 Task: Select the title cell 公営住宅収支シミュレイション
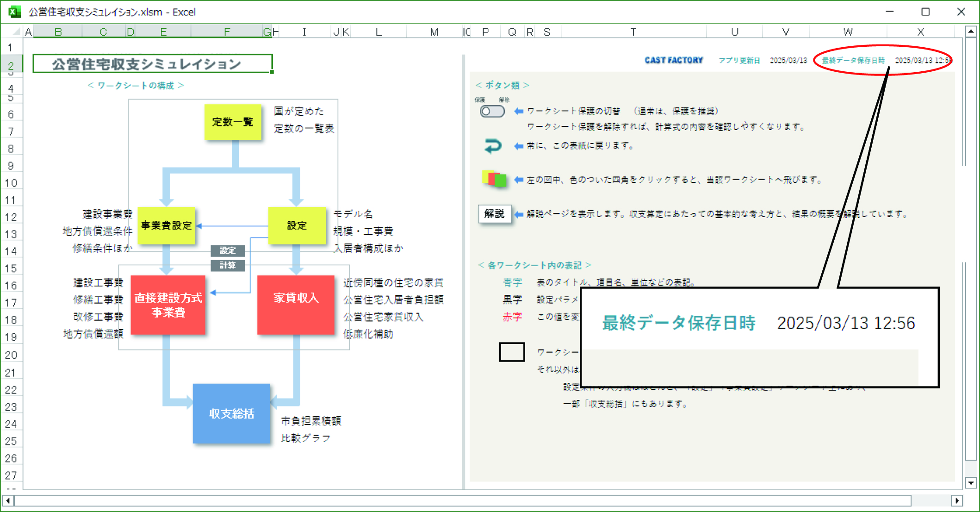[153, 64]
